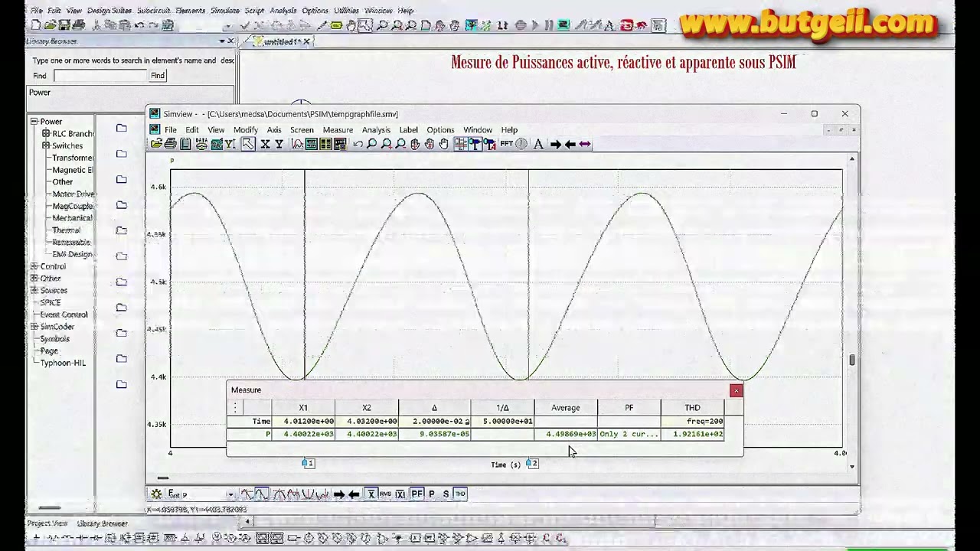Toggle the absolute average |X| button
The height and width of the screenshot is (551, 980).
point(400,494)
